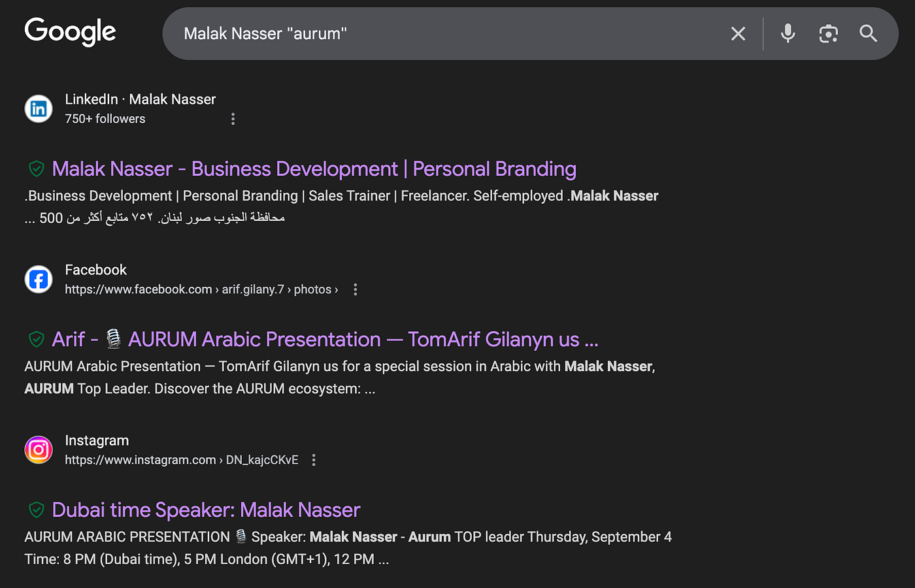Click the Facebook favicon icon
Image resolution: width=915 pixels, height=588 pixels.
pos(39,280)
